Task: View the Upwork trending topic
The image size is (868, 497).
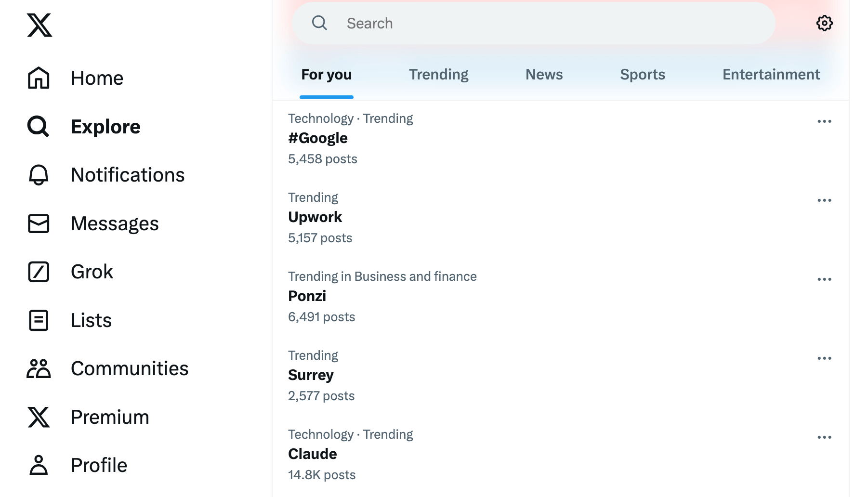Action: (x=315, y=217)
